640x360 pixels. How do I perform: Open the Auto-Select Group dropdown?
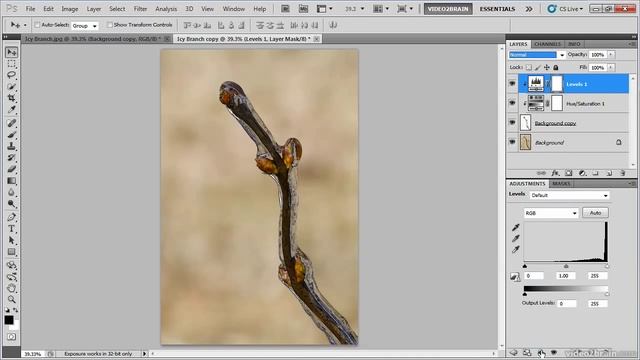(85, 25)
